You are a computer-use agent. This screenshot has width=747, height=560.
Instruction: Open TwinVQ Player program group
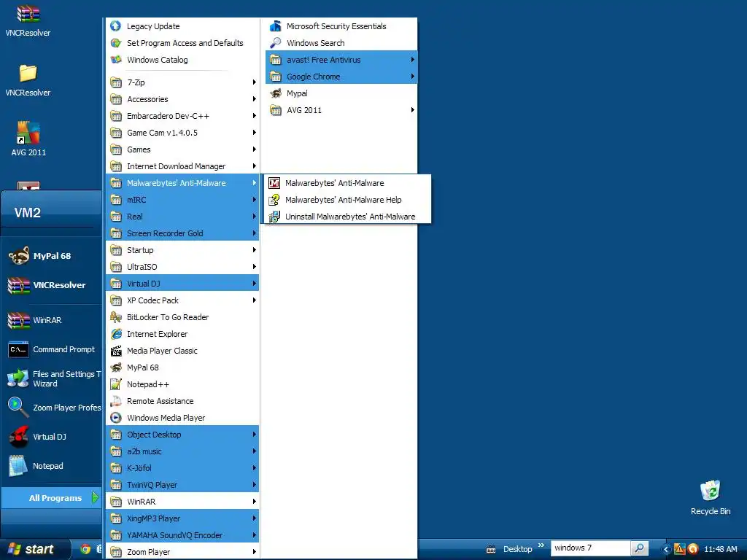pos(182,485)
